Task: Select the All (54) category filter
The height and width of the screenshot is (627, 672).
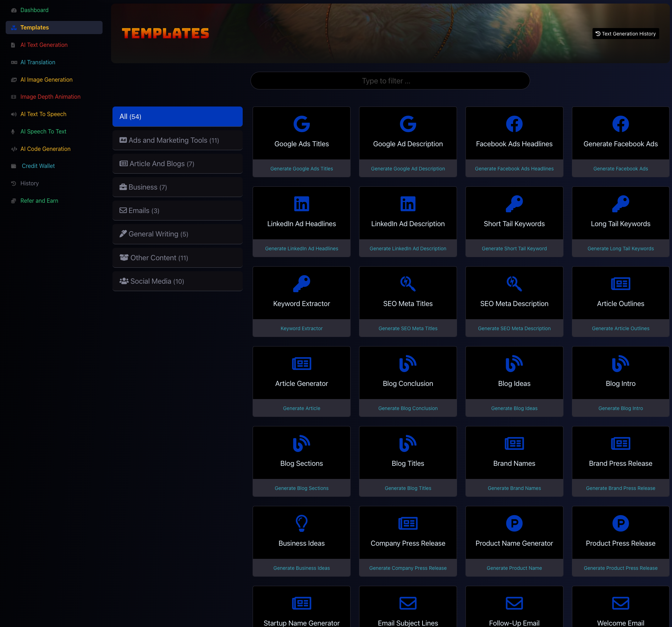Action: pyautogui.click(x=177, y=116)
